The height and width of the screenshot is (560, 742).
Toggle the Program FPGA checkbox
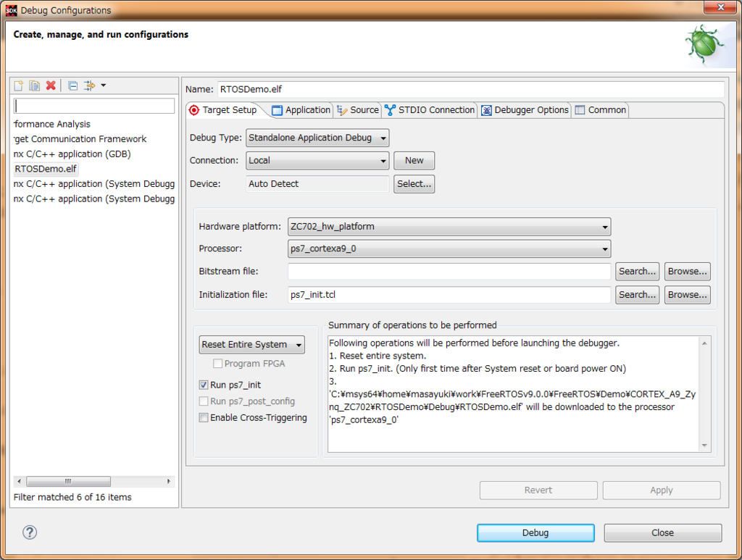click(x=217, y=363)
